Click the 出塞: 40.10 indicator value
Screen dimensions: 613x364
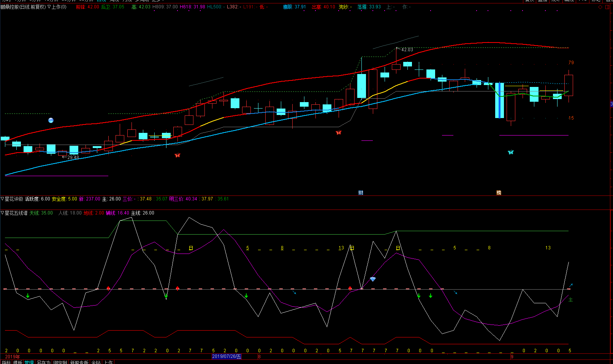[323, 7]
